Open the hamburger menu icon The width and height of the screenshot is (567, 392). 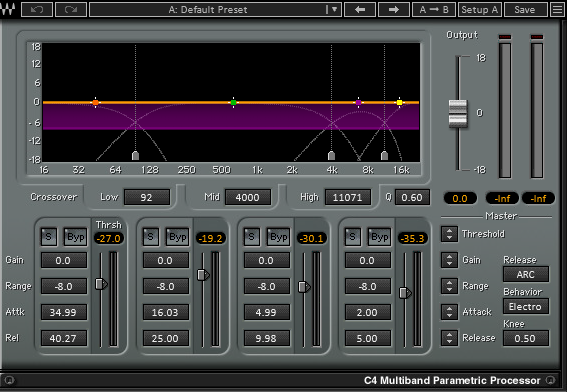[558, 9]
